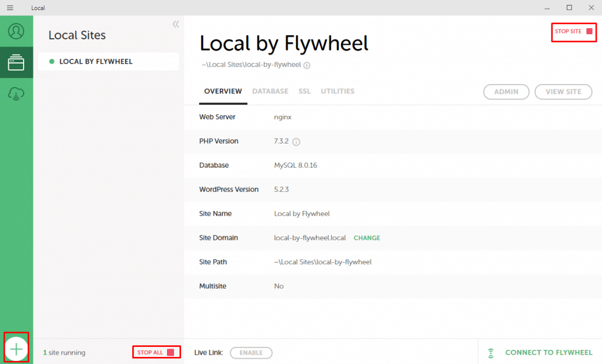Image resolution: width=602 pixels, height=364 pixels.
Task: Open the user account icon in sidebar
Action: [x=16, y=31]
